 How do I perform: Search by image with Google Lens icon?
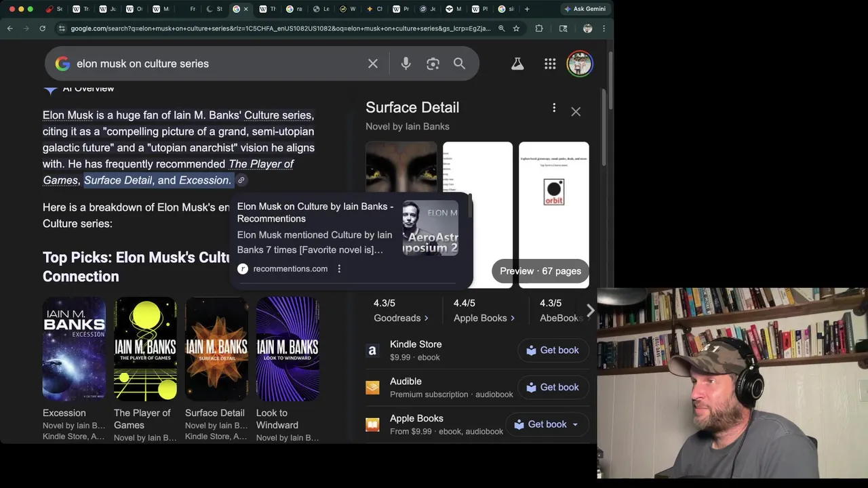(x=433, y=64)
